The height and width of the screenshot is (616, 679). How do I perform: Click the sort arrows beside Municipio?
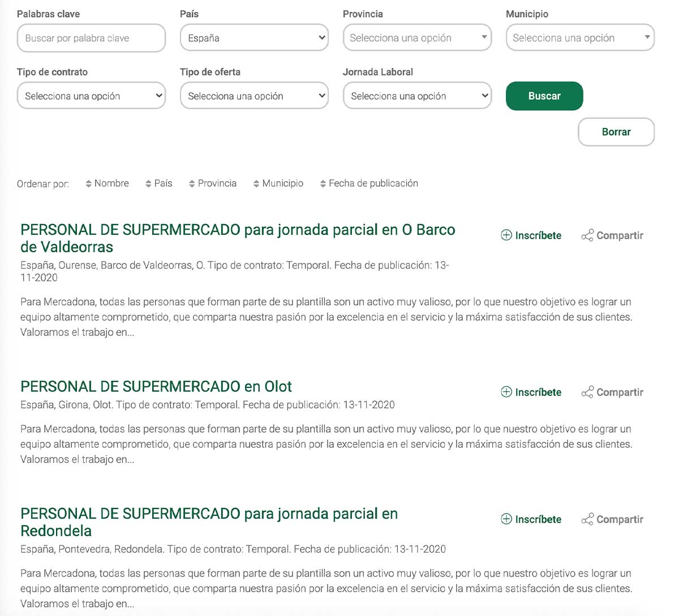[x=256, y=183]
